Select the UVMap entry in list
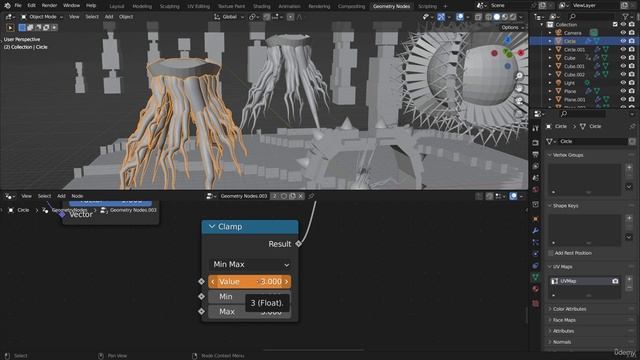 584,281
